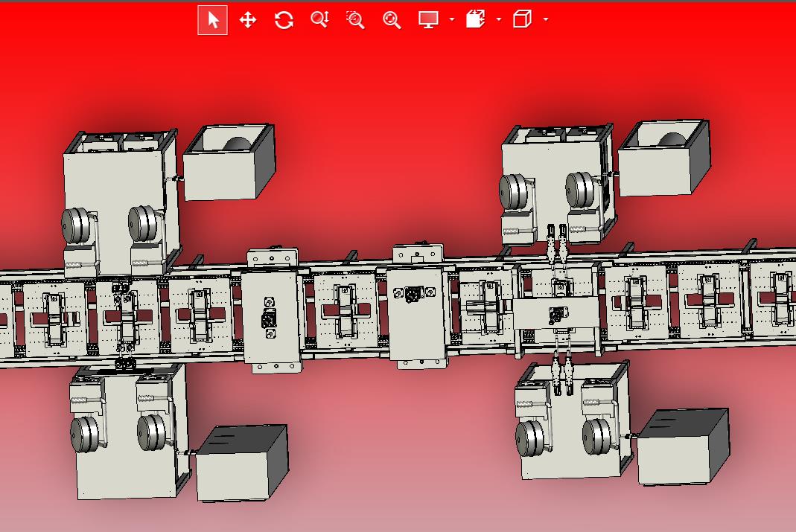Expand the monitor display dropdown arrow
This screenshot has height=532, width=796.
(x=452, y=20)
